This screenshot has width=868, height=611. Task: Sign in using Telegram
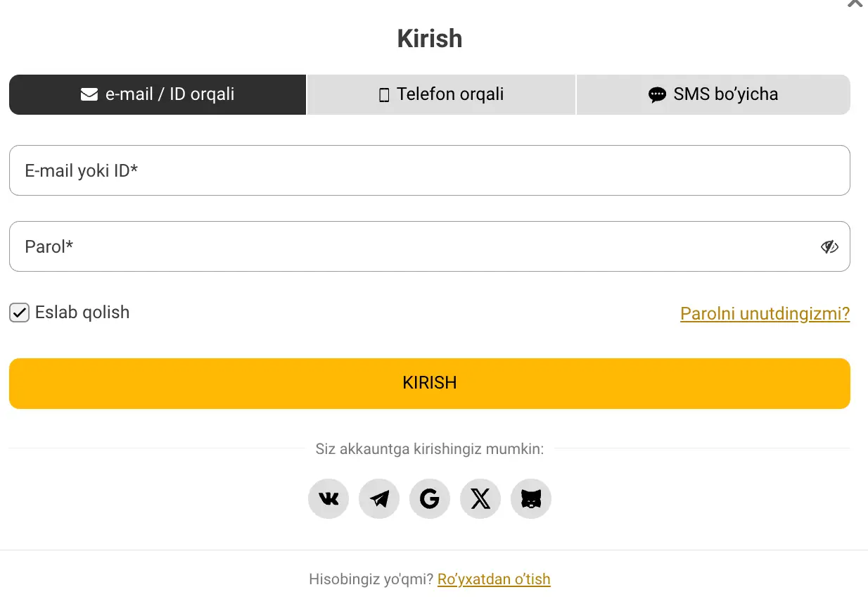click(x=378, y=498)
